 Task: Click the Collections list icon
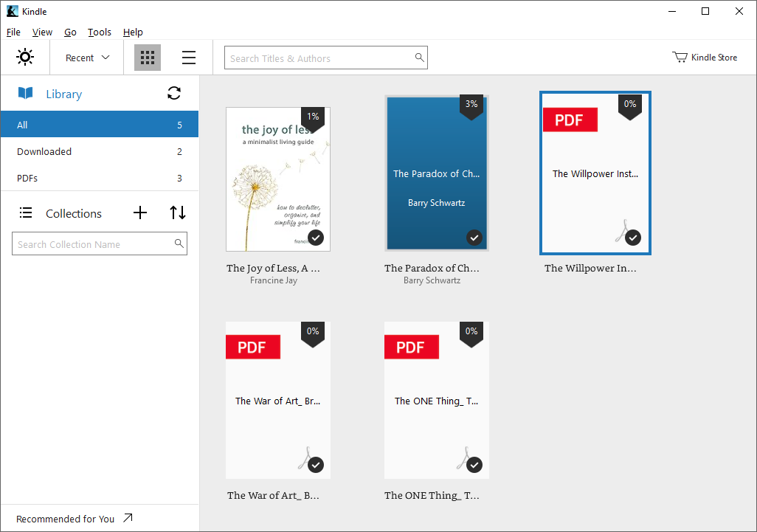click(x=25, y=213)
